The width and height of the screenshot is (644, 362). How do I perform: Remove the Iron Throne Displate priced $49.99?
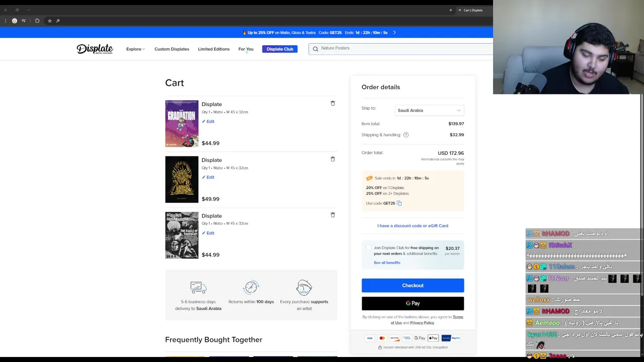[x=333, y=159]
